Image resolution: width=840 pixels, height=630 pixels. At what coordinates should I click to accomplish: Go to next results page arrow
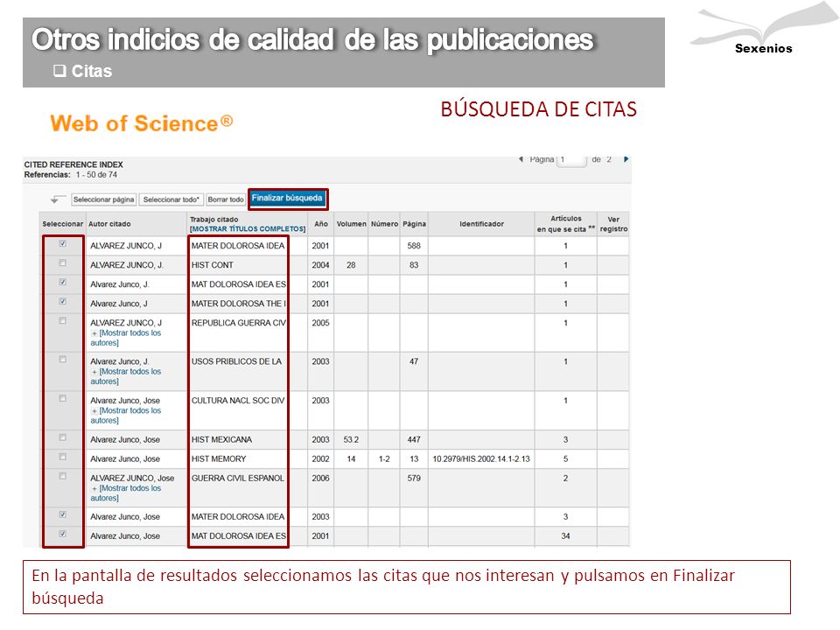point(626,159)
